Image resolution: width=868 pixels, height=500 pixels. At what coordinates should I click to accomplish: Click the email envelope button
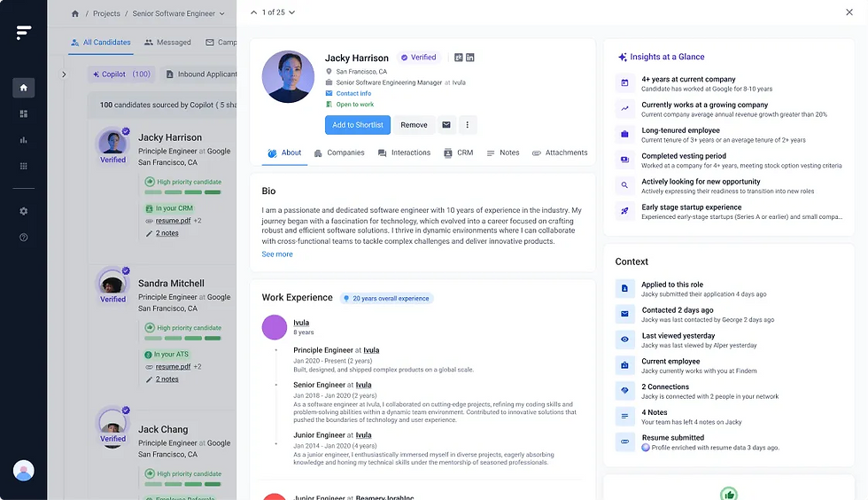click(446, 125)
